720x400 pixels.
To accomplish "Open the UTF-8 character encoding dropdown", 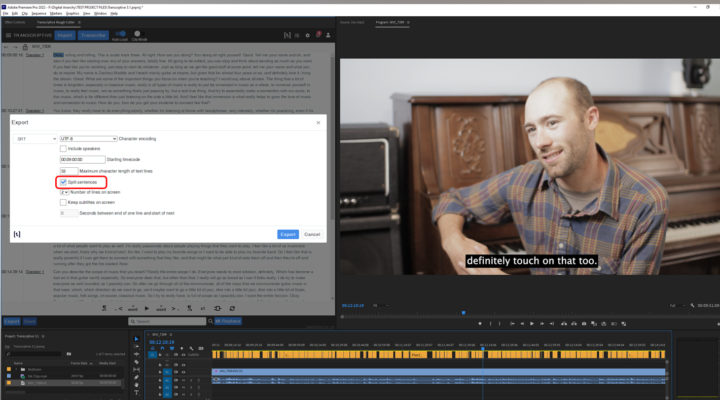I will click(88, 139).
